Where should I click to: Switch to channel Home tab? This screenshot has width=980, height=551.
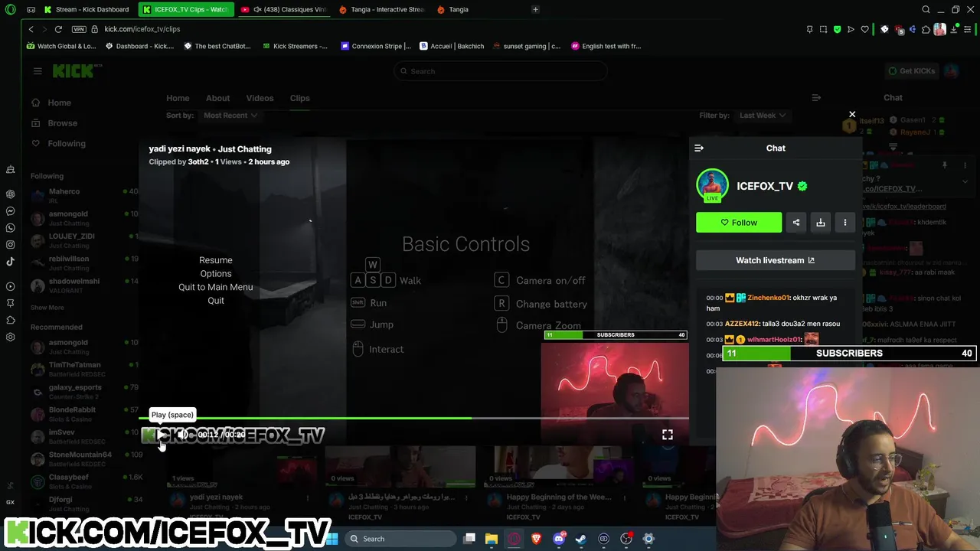tap(178, 98)
